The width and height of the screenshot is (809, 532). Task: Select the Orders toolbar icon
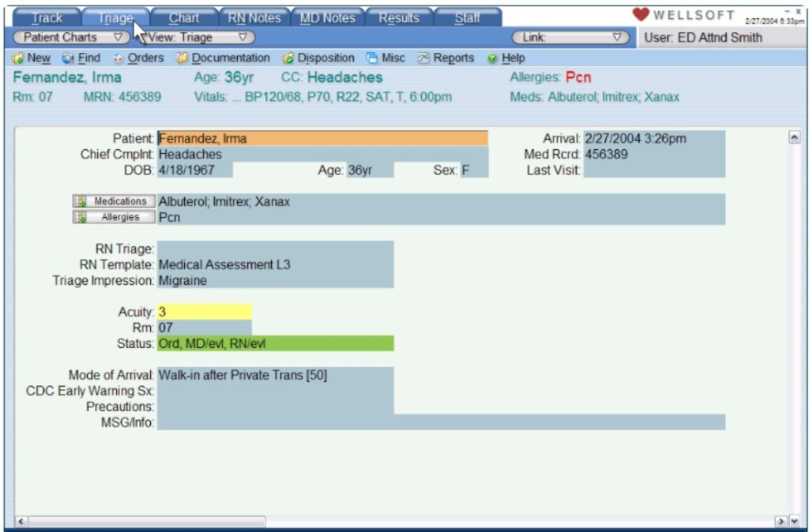(x=138, y=58)
